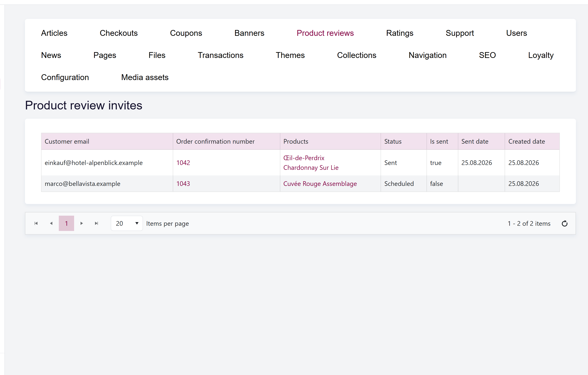Click the Products column header
588x375 pixels.
pos(330,141)
